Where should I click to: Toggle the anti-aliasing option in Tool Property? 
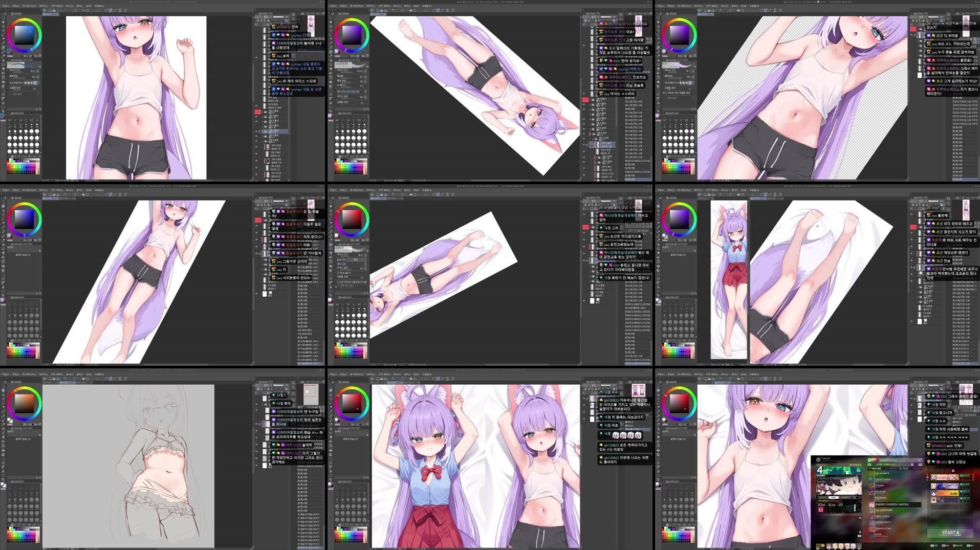pyautogui.click(x=29, y=82)
